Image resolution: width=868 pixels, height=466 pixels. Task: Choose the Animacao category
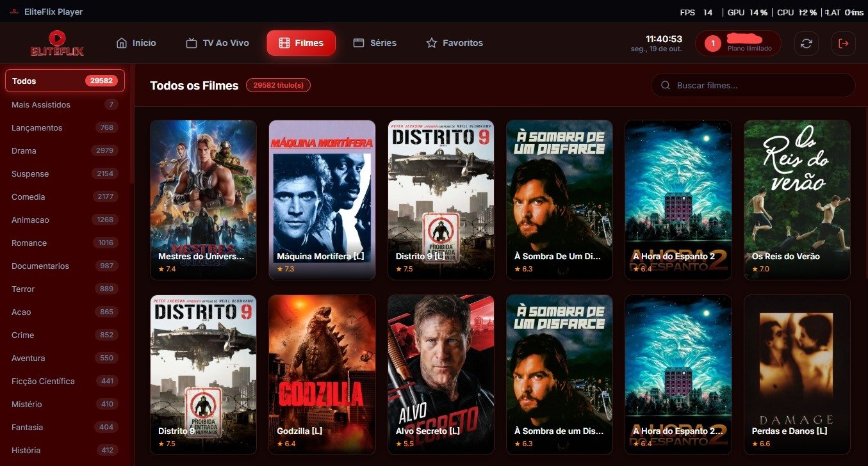[65, 220]
